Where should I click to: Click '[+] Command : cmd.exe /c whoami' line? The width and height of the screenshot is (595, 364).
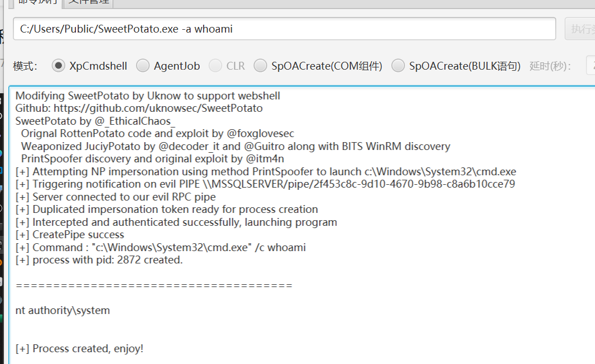pos(160,248)
